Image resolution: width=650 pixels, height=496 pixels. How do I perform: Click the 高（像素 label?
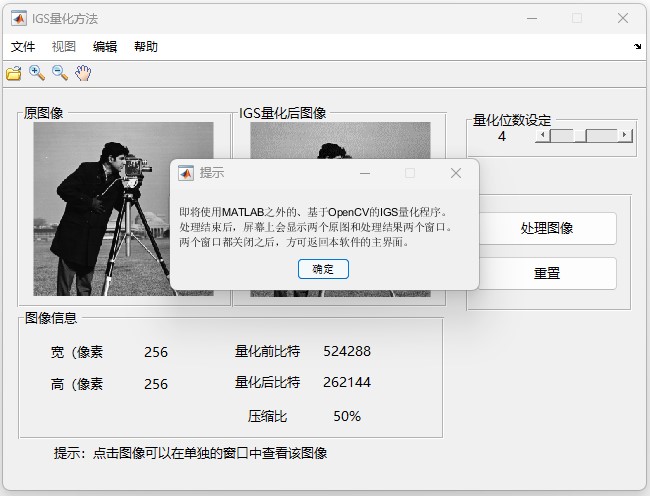(77, 385)
